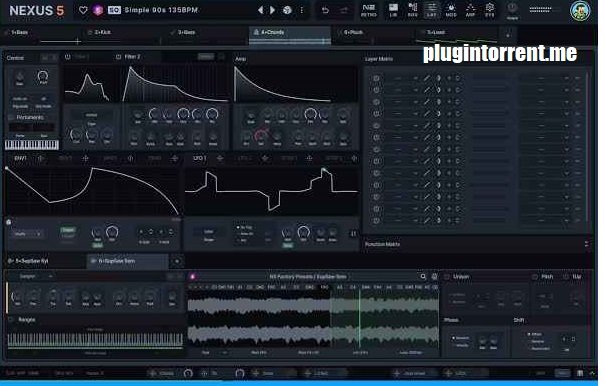Screen dimensions: 605x386
Task: Click the red-ringed knob in Amp section
Action: 261,135
